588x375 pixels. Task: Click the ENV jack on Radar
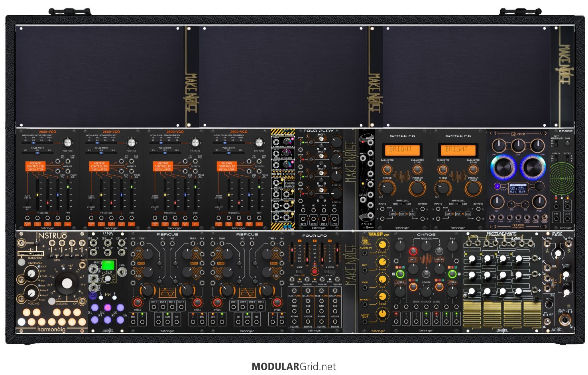pos(556,218)
